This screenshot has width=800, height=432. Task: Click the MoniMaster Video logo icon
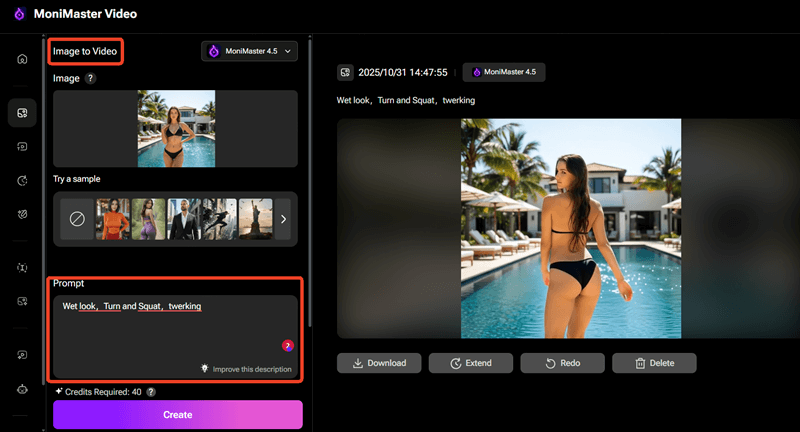click(x=19, y=14)
